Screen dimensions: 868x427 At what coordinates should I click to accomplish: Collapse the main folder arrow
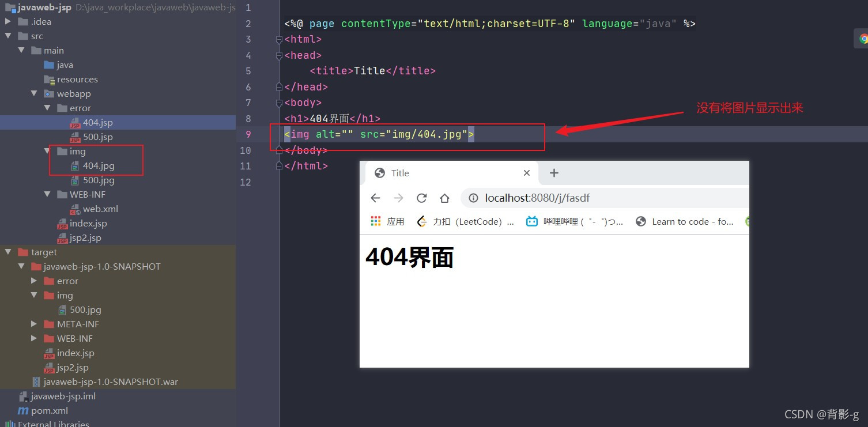21,51
